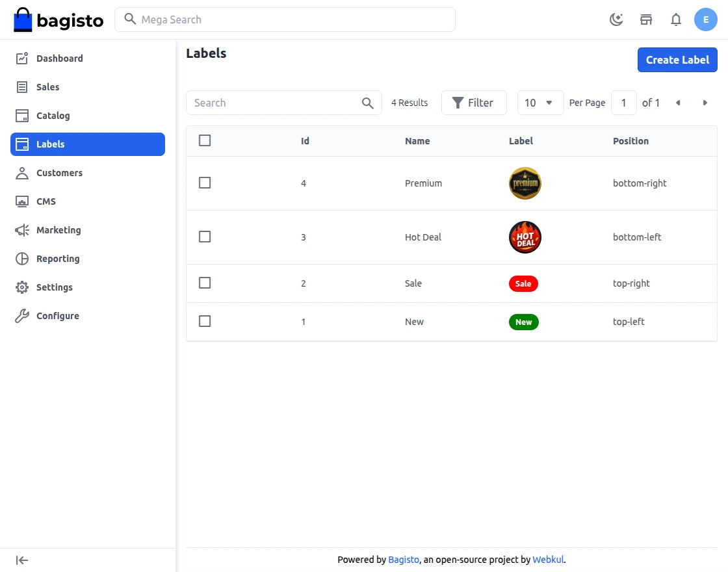Click the labels search magnifier icon
The height and width of the screenshot is (572, 728).
(368, 103)
